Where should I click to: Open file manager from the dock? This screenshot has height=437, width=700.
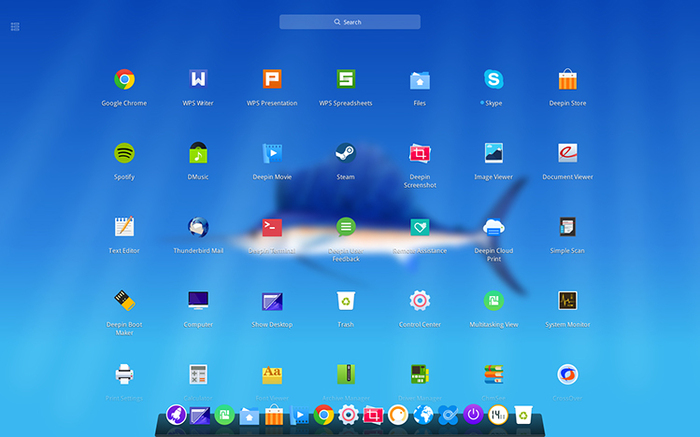coord(249,416)
